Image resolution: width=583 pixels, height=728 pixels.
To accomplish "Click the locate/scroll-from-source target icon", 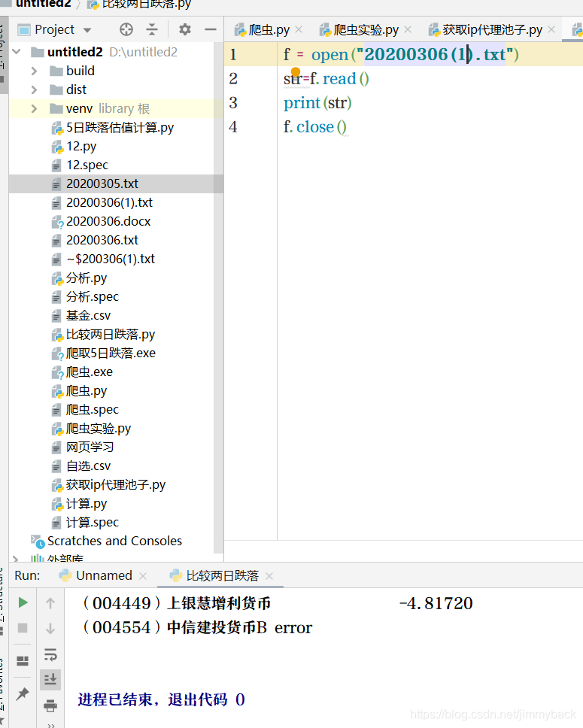I will coord(126,30).
